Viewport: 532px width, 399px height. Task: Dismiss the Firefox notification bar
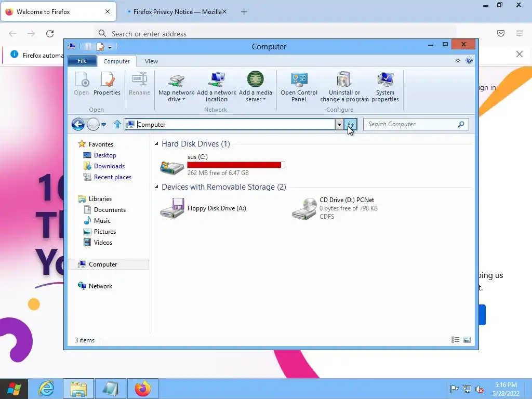(x=519, y=54)
